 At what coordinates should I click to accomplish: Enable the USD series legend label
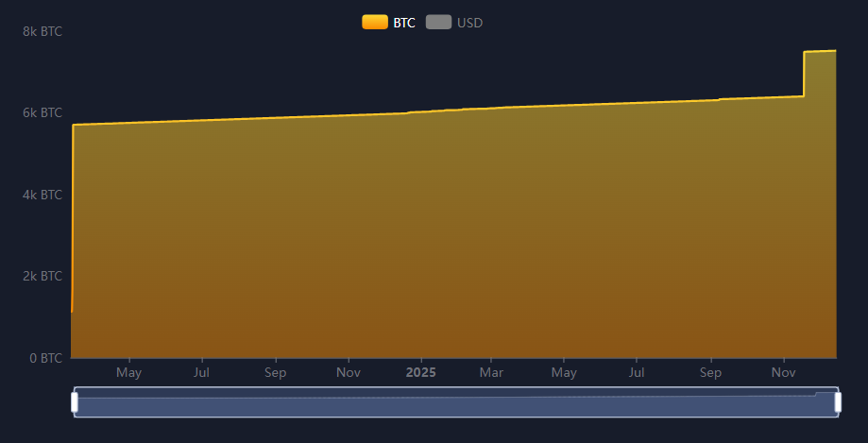469,23
